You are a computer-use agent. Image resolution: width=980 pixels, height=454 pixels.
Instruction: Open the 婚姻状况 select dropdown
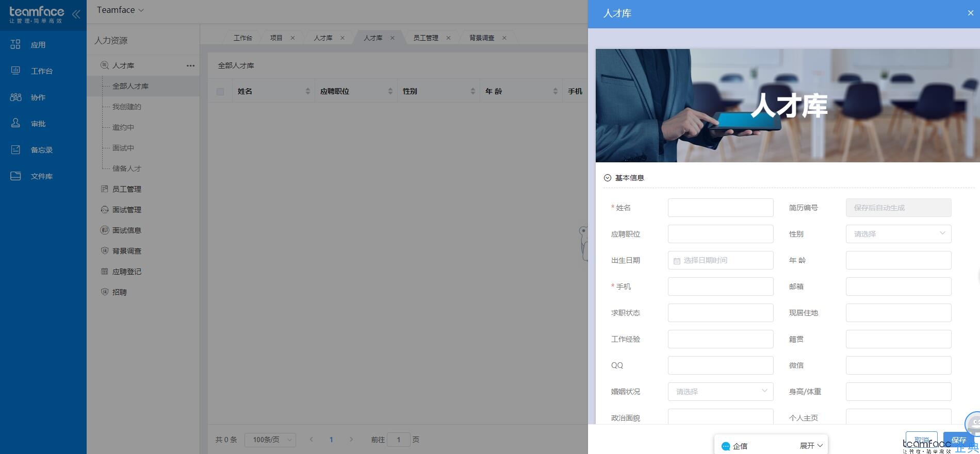721,392
